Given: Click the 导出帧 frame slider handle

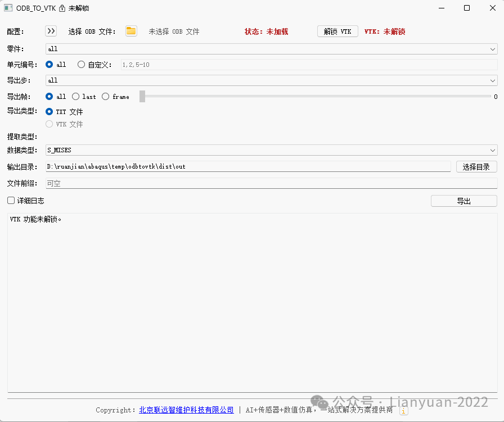Looking at the screenshot, I should tap(142, 97).
